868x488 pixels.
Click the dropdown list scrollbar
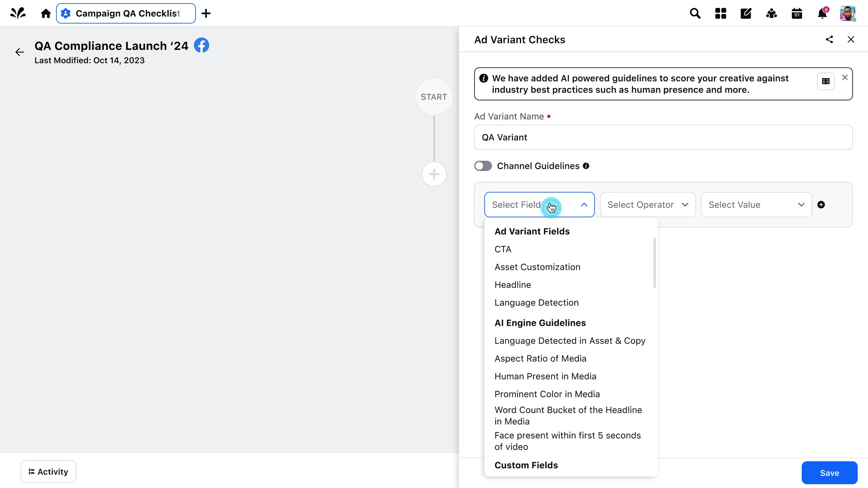(654, 263)
